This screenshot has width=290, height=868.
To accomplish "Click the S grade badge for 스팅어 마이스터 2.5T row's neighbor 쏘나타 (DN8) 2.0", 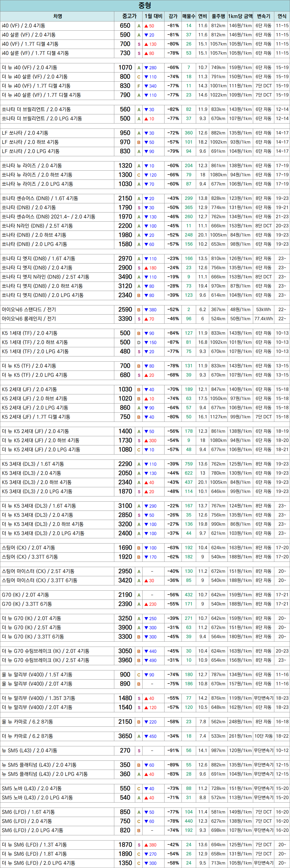I will tap(139, 208).
